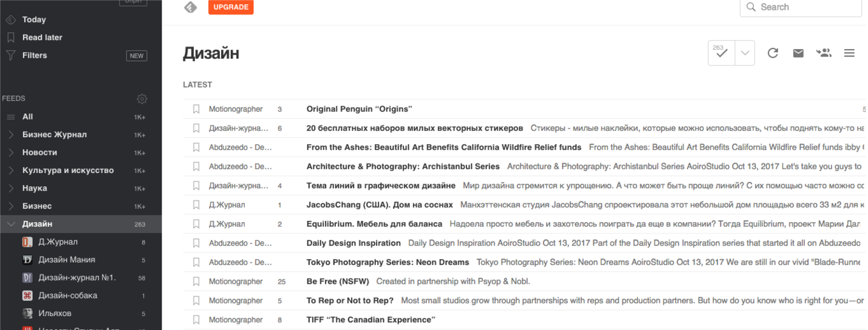Open the article To Rep or Not to Rep?
868x330 pixels.
coord(350,300)
